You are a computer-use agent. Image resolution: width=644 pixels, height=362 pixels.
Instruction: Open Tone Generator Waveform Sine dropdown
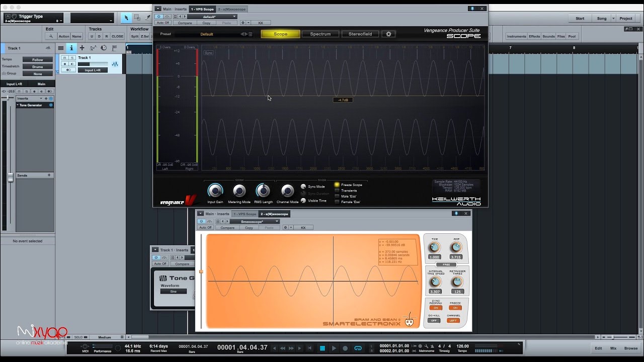tap(174, 291)
